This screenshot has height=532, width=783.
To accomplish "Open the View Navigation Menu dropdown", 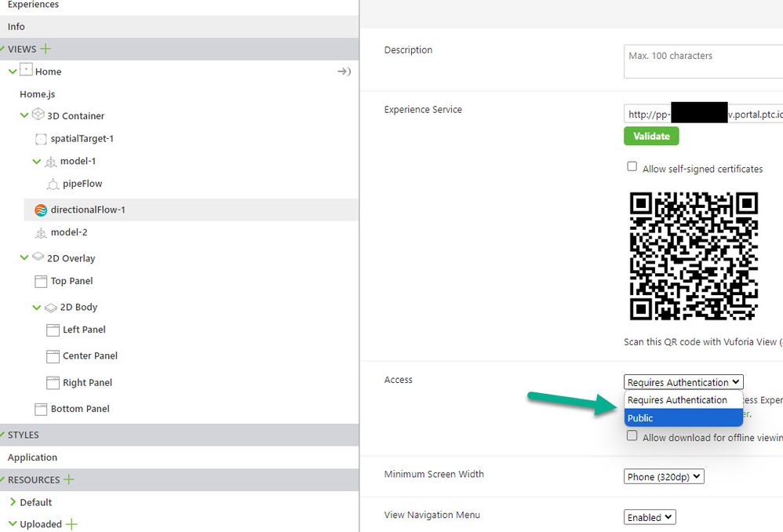I will coord(649,517).
